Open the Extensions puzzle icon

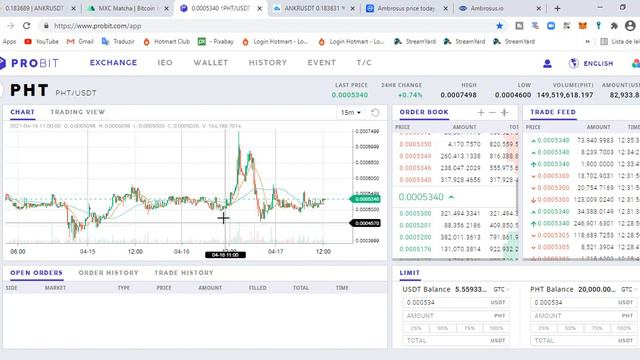pyautogui.click(x=614, y=26)
